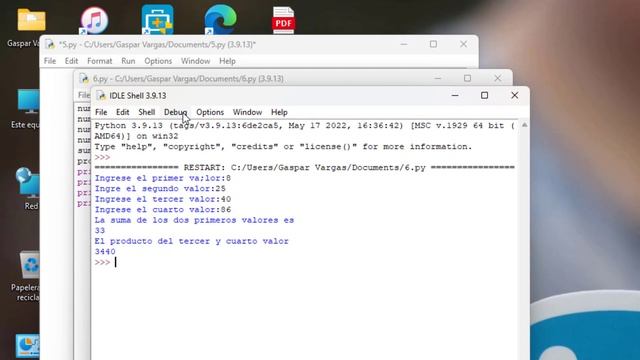The height and width of the screenshot is (360, 640).
Task: Close the IDLE Shell window
Action: [x=514, y=95]
